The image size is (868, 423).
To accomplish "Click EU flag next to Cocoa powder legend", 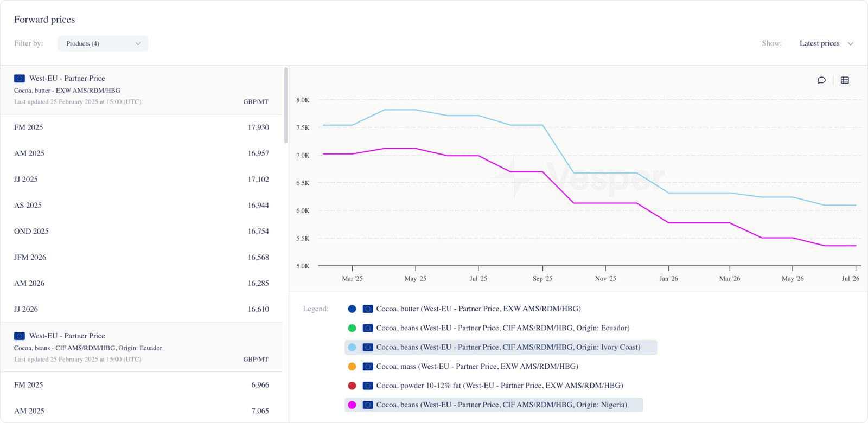I will point(368,386).
